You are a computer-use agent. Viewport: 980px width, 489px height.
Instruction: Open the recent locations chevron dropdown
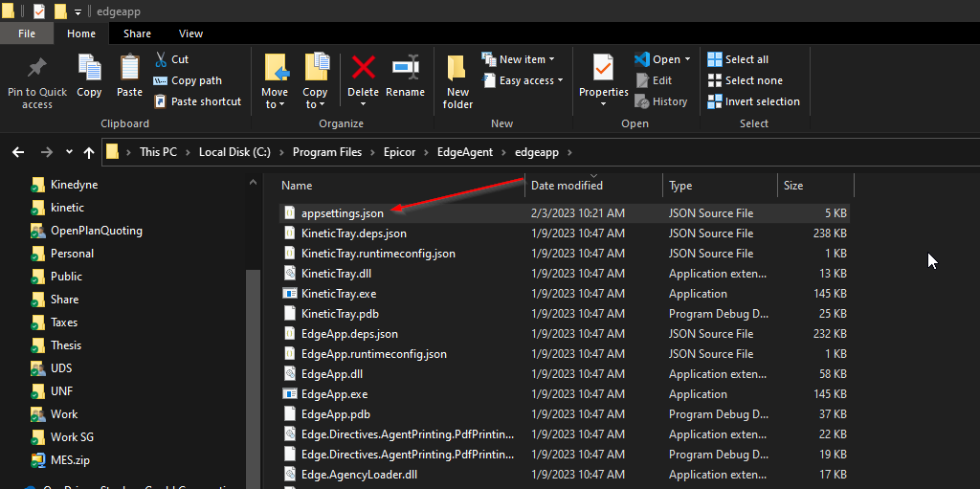69,152
